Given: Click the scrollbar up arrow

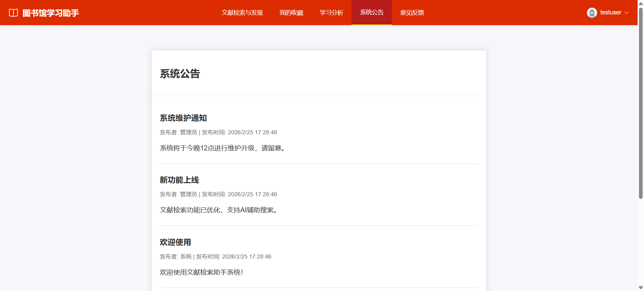Looking at the screenshot, I should pyautogui.click(x=641, y=4).
